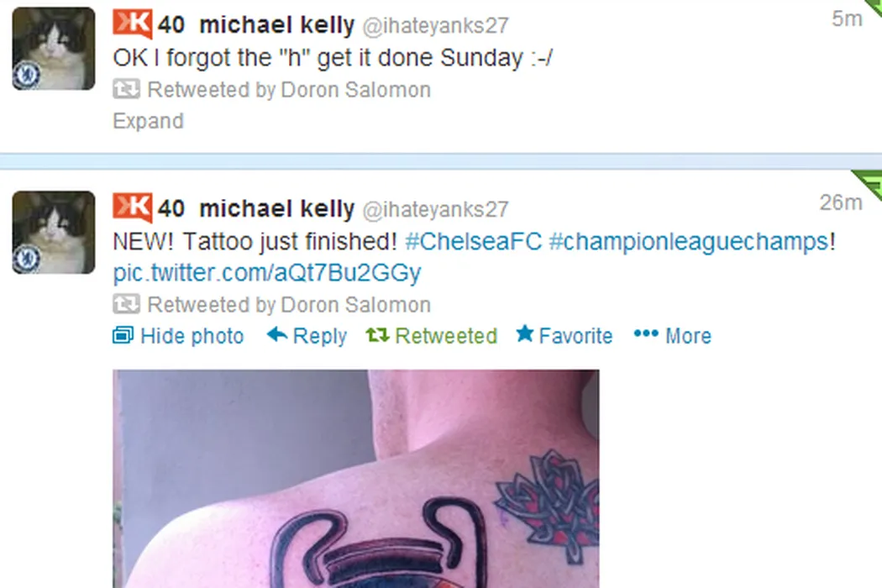Open the pic.twitter.com/aQt7Bu2GGy link
This screenshot has width=882, height=588.
point(266,273)
